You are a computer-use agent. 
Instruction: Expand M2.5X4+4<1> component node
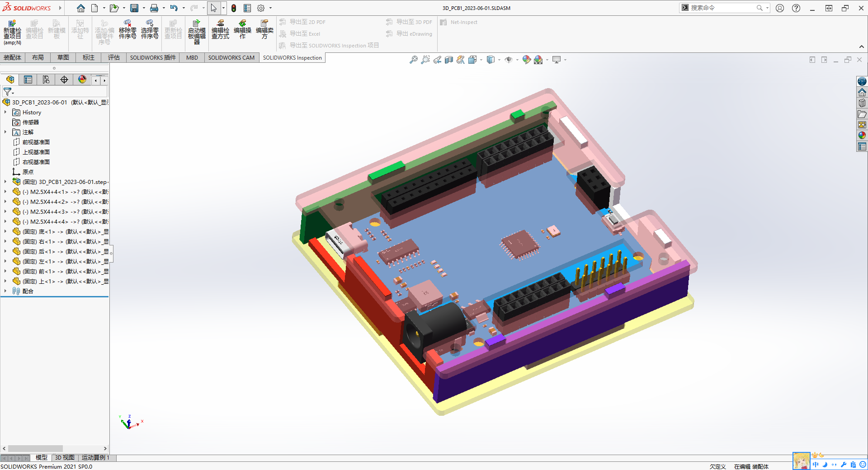click(5, 192)
